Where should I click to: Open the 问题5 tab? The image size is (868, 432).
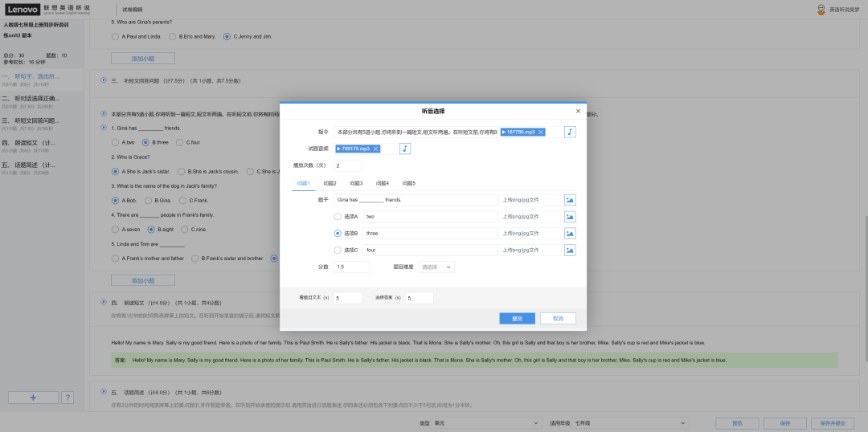[x=408, y=183]
